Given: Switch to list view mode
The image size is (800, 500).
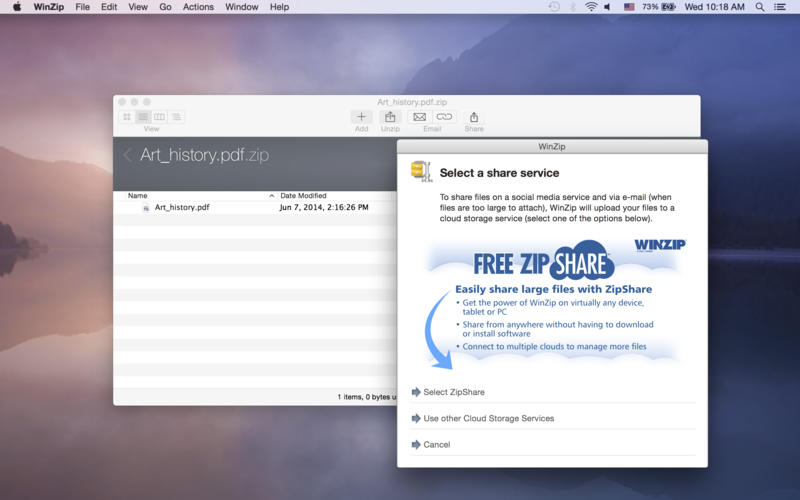Looking at the screenshot, I should pyautogui.click(x=143, y=117).
